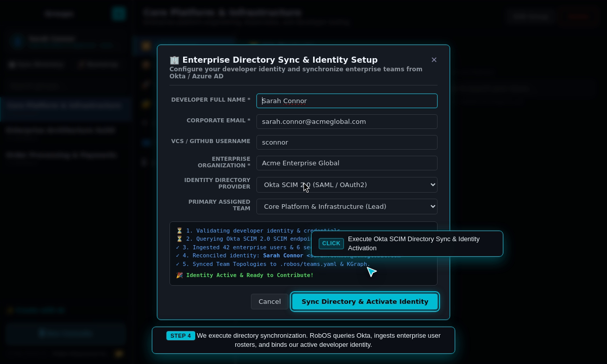Viewport: 607px width, 364px height.
Task: Click Sync Directory & Activate Identity
Action: [365, 301]
